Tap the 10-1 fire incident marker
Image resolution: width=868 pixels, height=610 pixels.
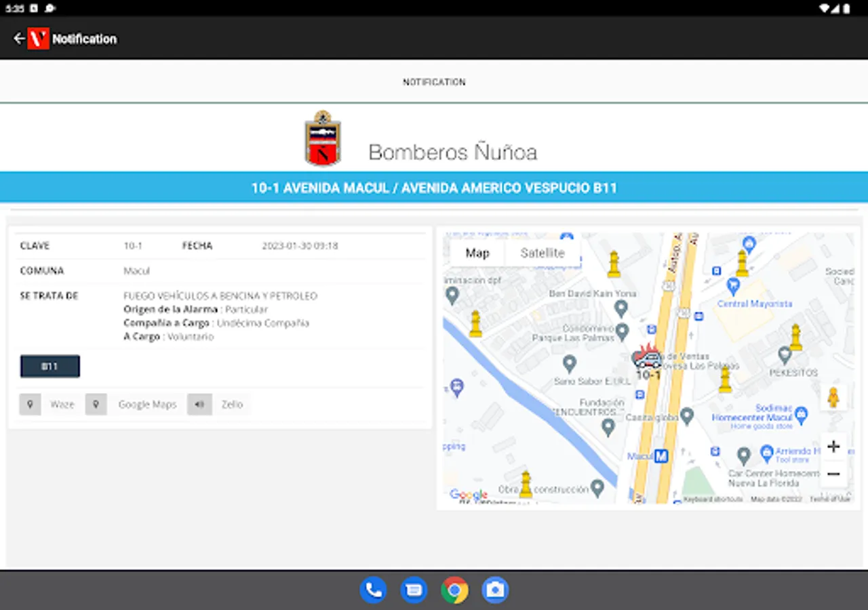click(648, 361)
